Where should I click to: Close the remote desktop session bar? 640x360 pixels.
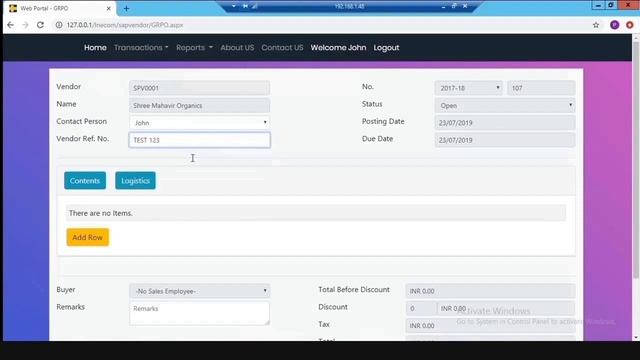[465, 6]
